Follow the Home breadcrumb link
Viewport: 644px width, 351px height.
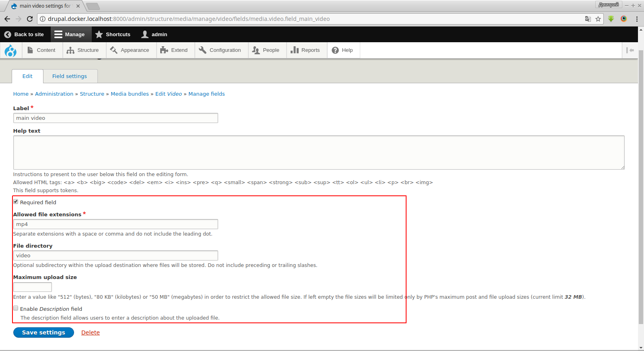coord(21,94)
